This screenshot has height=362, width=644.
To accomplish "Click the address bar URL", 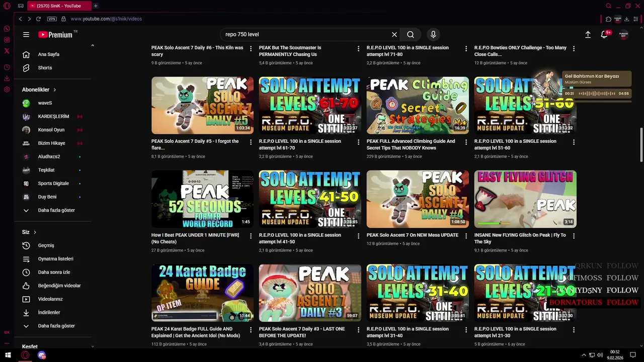I will point(106,19).
